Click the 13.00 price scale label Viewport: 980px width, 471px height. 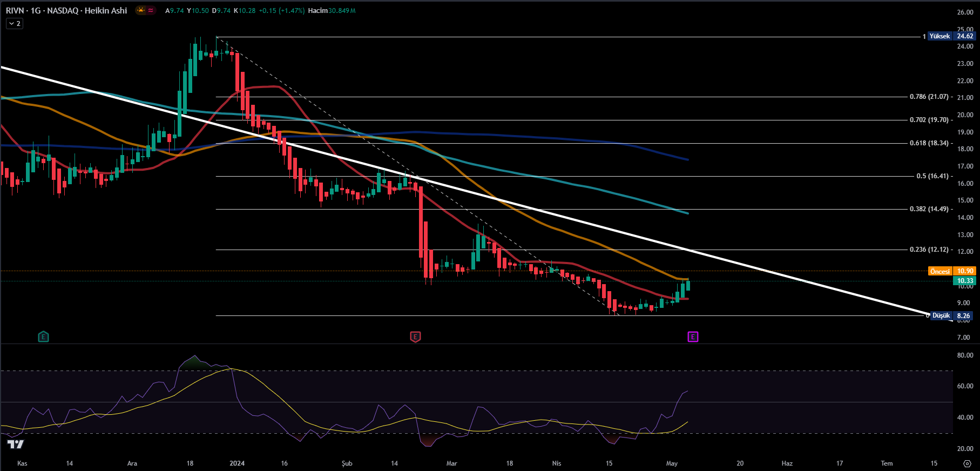tap(965, 234)
